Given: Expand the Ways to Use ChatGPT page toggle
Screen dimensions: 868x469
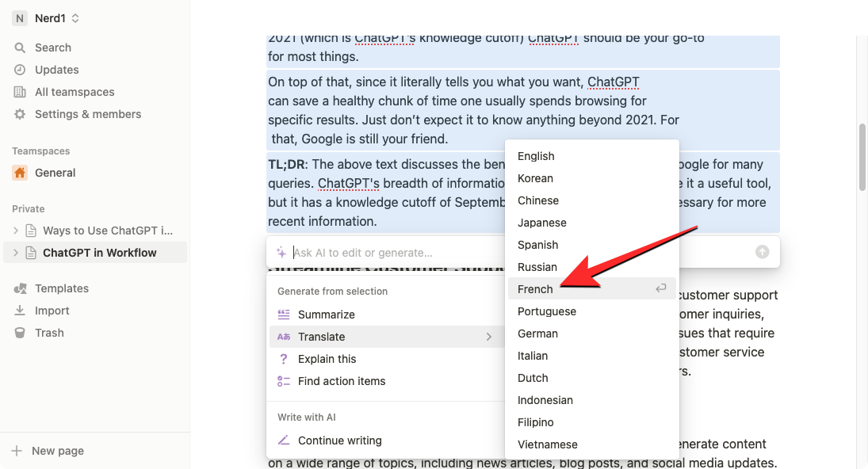Looking at the screenshot, I should [16, 231].
